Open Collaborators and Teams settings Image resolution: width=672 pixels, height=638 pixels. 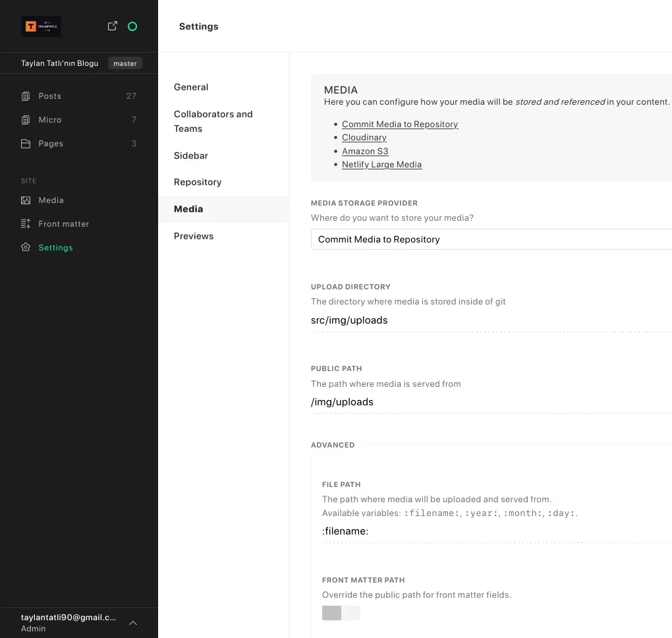213,121
